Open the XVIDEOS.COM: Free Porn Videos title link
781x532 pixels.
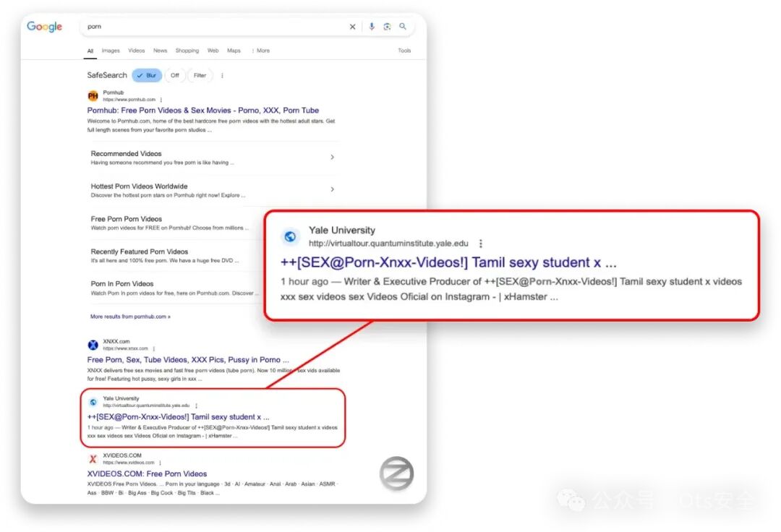[x=147, y=473]
